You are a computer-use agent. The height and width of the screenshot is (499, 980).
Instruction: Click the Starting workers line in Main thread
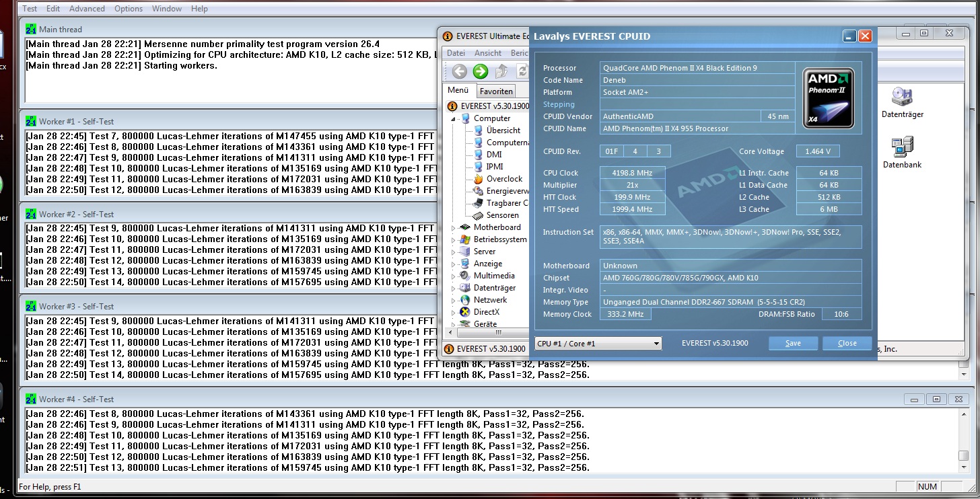[x=121, y=65]
